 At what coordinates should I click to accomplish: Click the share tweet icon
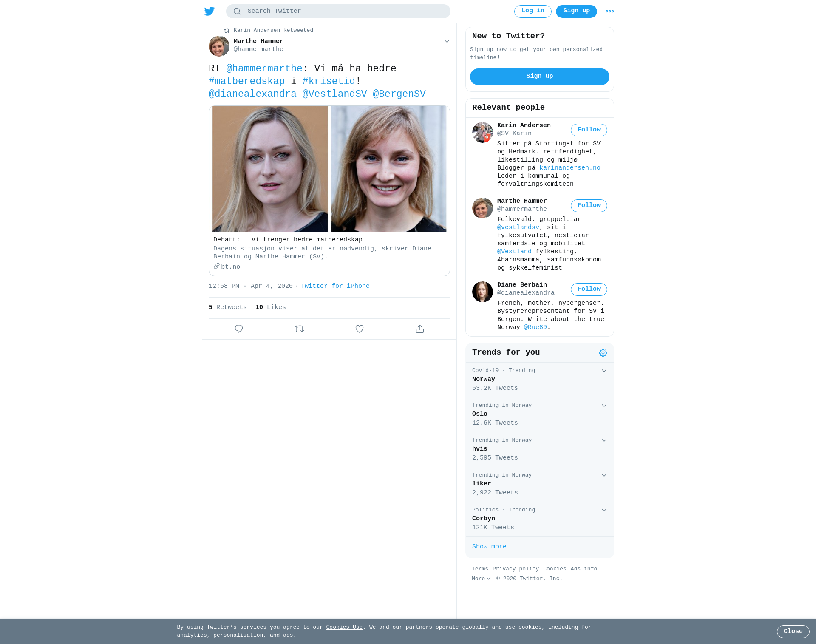420,329
